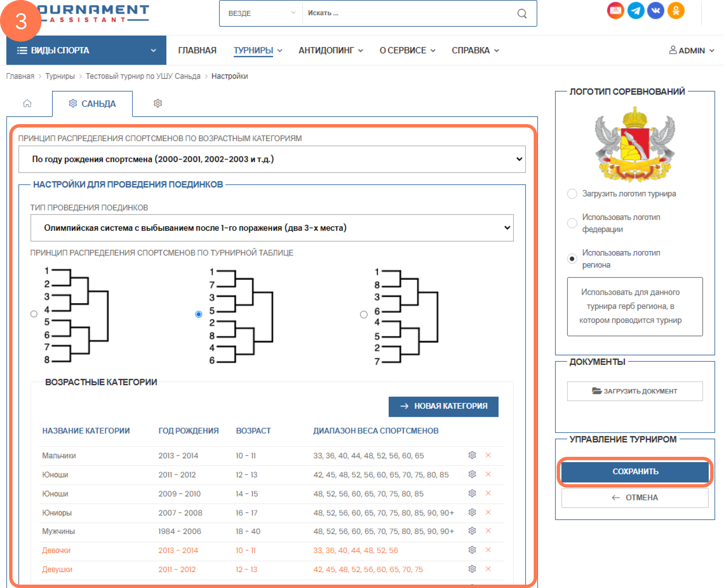This screenshot has height=588, width=724.
Task: Open the VK social icon
Action: click(655, 11)
